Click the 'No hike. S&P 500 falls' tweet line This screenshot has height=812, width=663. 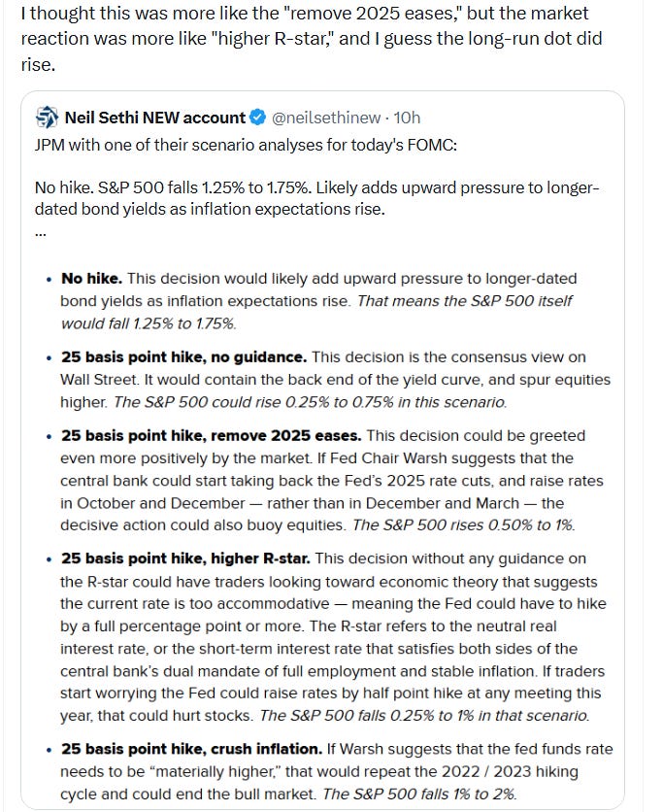pyautogui.click(x=316, y=187)
